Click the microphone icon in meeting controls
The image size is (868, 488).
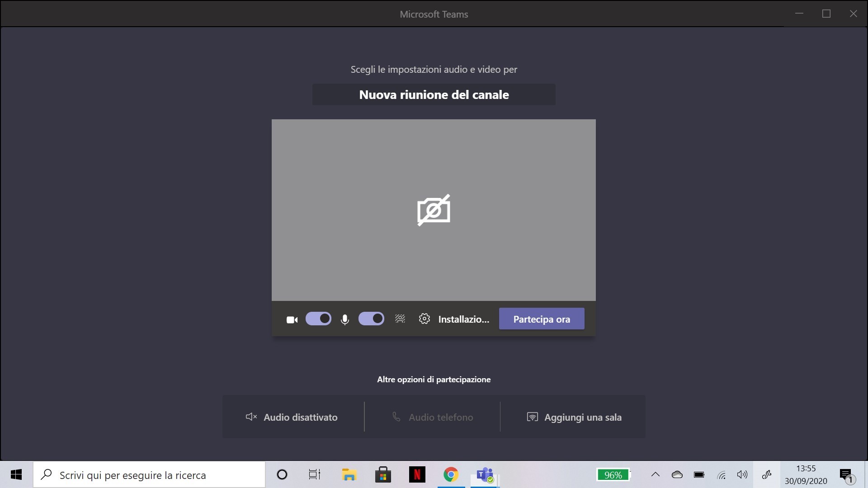[345, 319]
